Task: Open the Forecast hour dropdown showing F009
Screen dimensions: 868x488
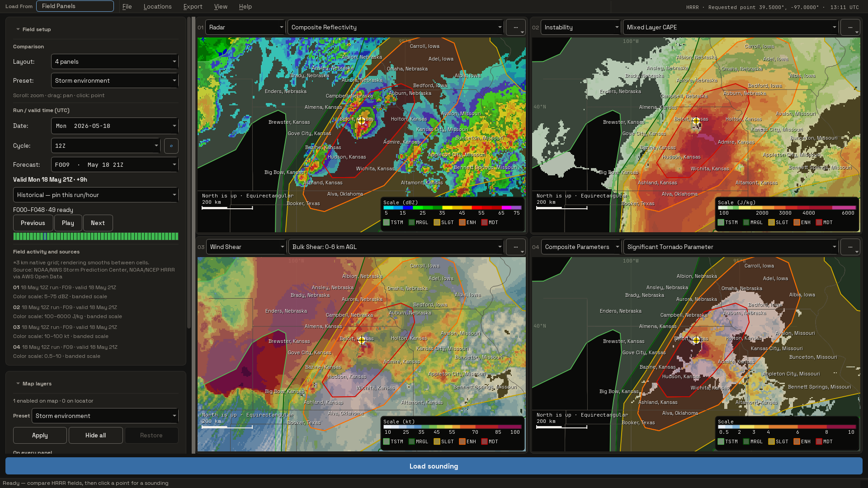Action: click(x=115, y=165)
